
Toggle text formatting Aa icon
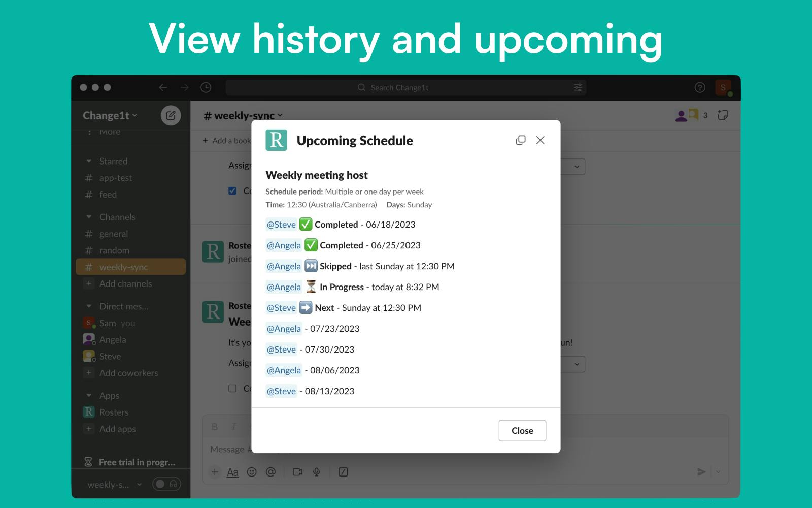(x=232, y=472)
